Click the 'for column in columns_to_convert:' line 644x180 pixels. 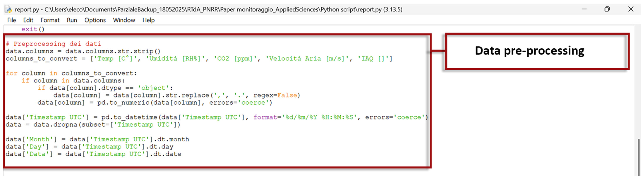pyautogui.click(x=71, y=73)
